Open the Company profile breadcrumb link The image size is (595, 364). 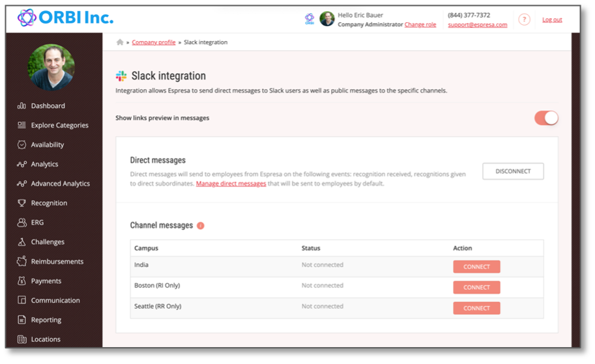pos(154,42)
